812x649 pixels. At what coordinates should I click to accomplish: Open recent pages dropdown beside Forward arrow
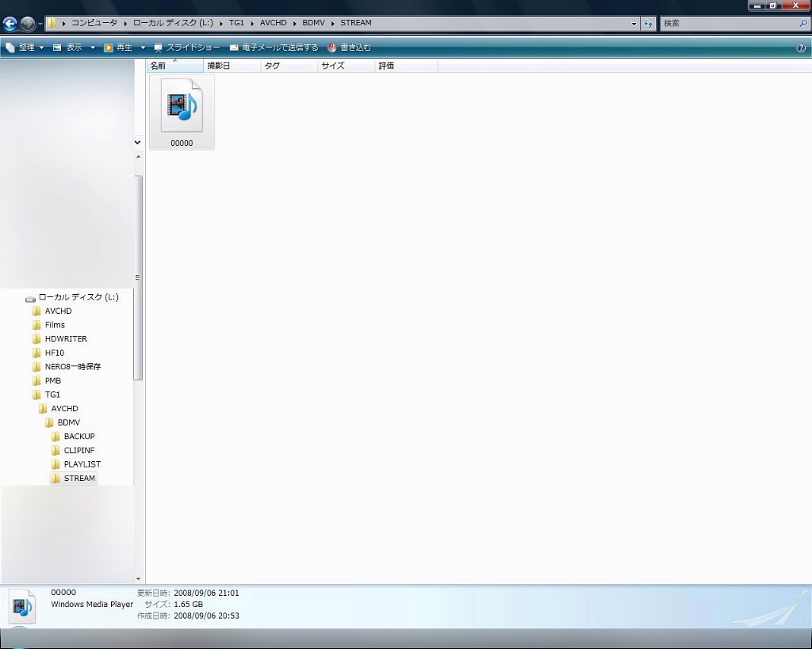coord(40,24)
